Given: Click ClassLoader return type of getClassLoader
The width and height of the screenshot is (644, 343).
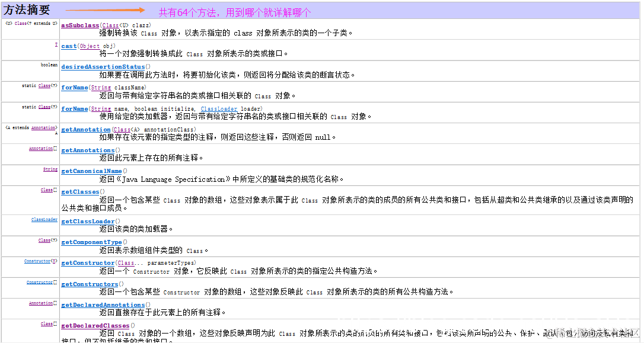Looking at the screenshot, I should [x=44, y=220].
